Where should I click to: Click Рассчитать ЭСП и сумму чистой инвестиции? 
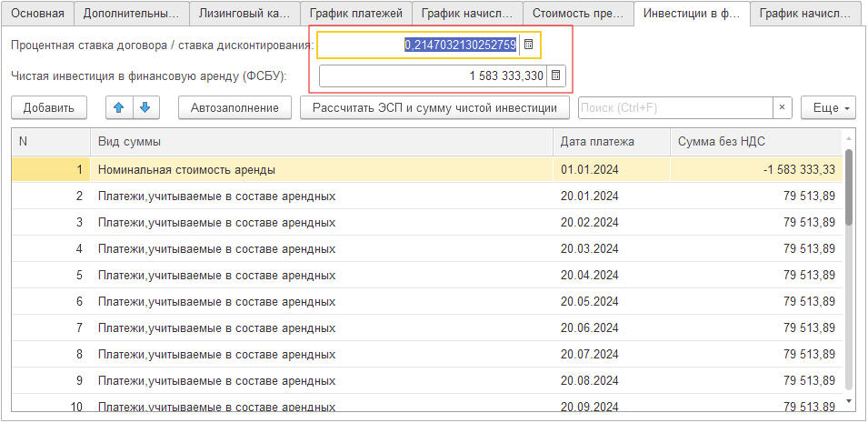[x=434, y=107]
